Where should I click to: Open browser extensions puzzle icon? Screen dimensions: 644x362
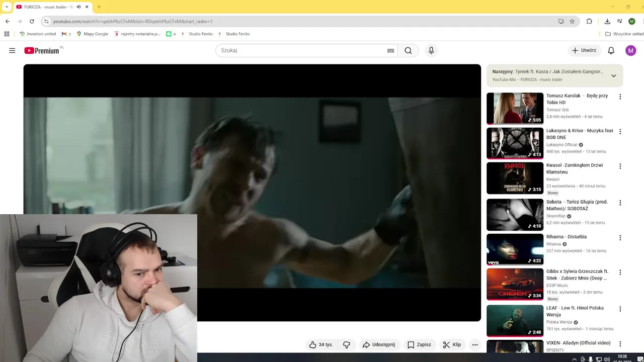click(x=589, y=21)
